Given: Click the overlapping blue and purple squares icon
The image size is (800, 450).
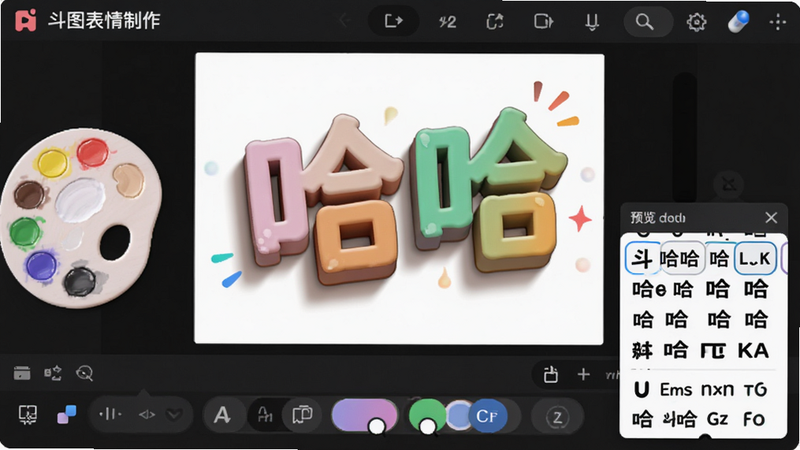Looking at the screenshot, I should tap(67, 414).
